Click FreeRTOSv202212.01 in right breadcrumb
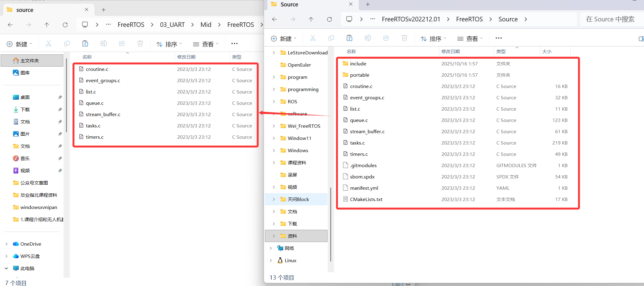Screen dimensions: 644x286 pyautogui.click(x=411, y=19)
